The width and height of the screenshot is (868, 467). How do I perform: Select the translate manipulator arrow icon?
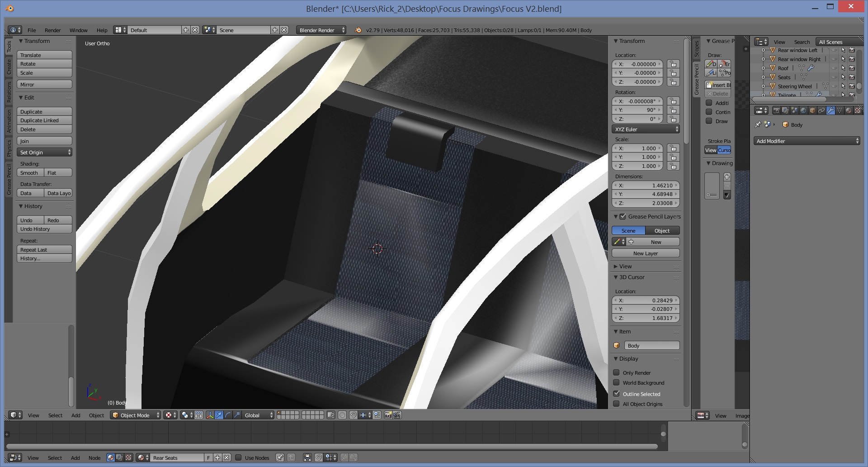(x=219, y=415)
